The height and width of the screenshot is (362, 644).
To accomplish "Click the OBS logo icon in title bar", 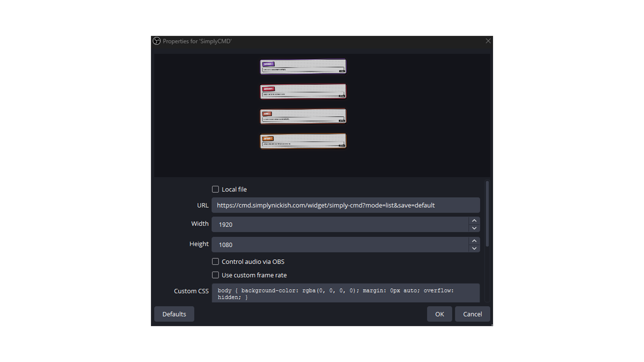I will point(157,41).
